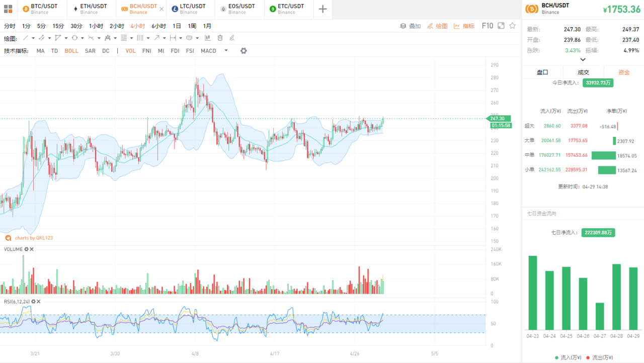The height and width of the screenshot is (363, 644).
Task: Toggle fullscreen chart mode
Action: 501,26
